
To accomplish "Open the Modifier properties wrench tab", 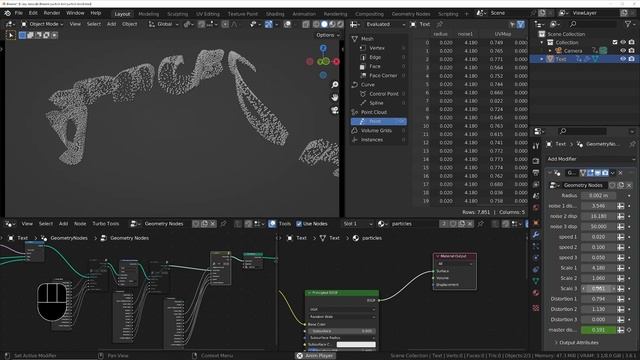I will pos(536,235).
